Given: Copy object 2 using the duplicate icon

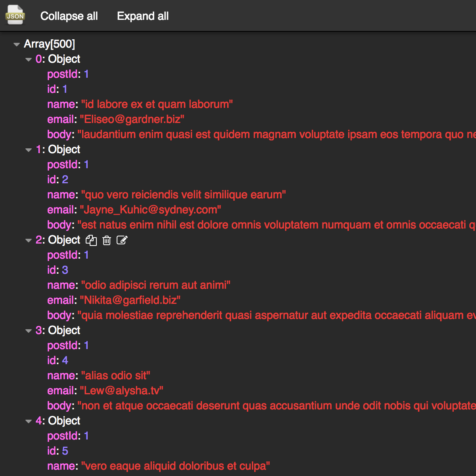Looking at the screenshot, I should point(91,240).
